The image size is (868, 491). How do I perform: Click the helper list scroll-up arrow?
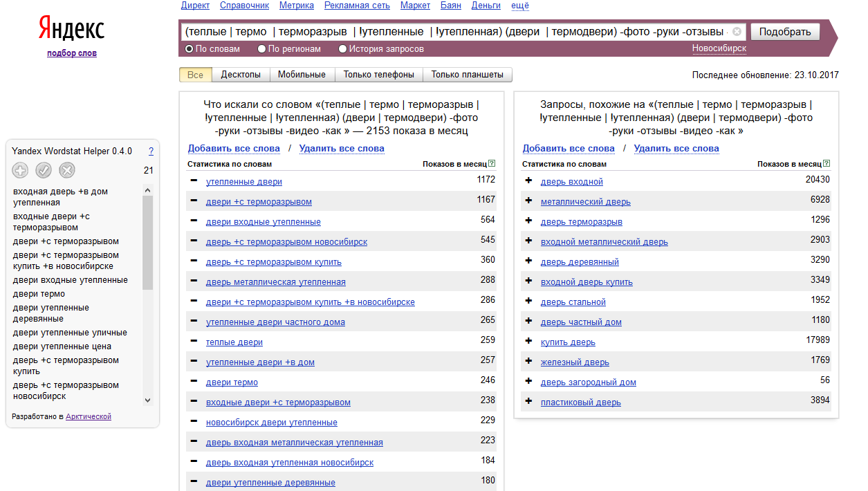pyautogui.click(x=147, y=190)
